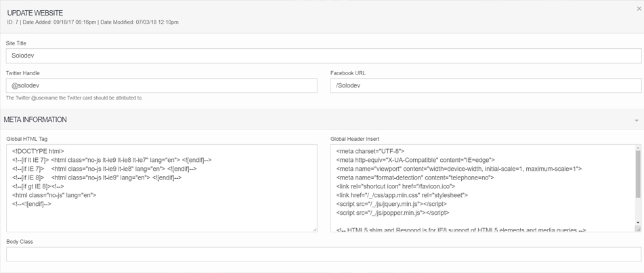Click the ID and date modified line
This screenshot has height=273, width=644.
[x=93, y=22]
